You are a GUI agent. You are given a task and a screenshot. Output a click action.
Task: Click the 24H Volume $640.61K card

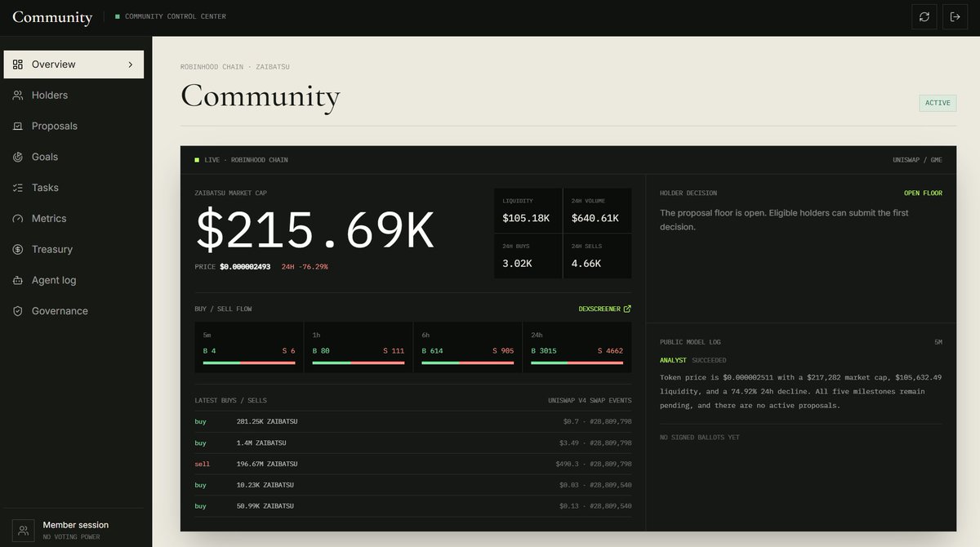597,211
